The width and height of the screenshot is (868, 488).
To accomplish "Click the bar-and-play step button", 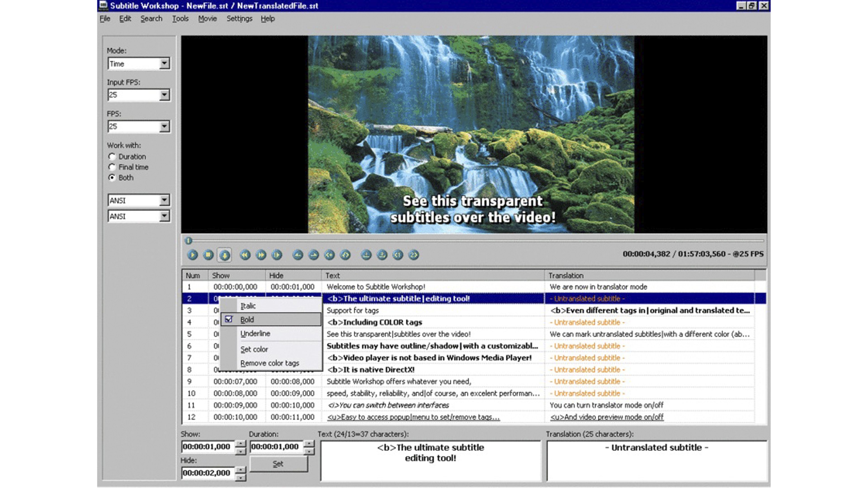I will [x=277, y=255].
